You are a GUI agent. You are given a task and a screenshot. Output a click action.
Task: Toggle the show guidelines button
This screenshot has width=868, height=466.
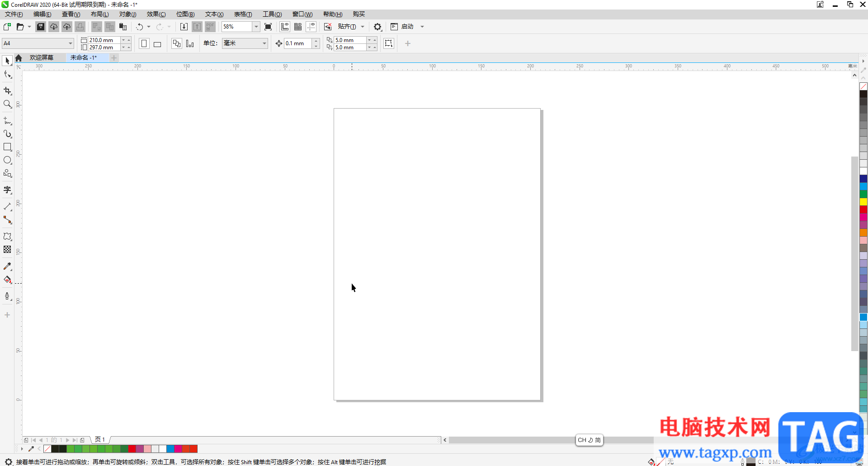(x=311, y=27)
